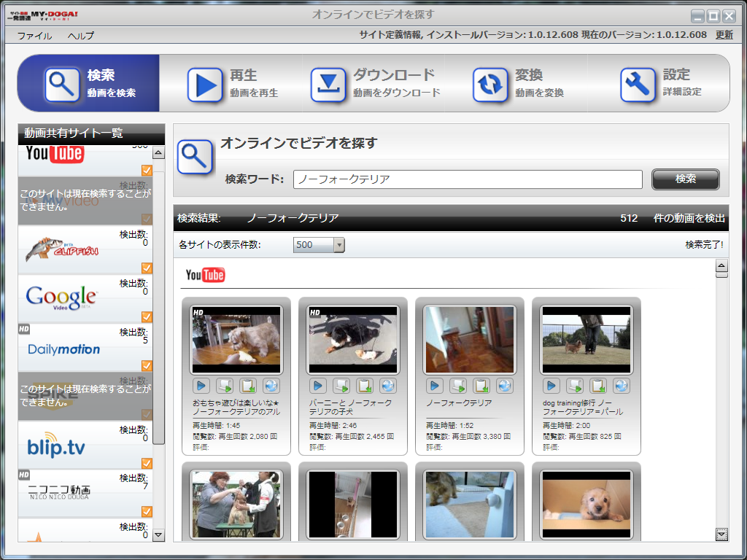
Task: Click the site list scroll-up arrow
Action: pyautogui.click(x=158, y=152)
